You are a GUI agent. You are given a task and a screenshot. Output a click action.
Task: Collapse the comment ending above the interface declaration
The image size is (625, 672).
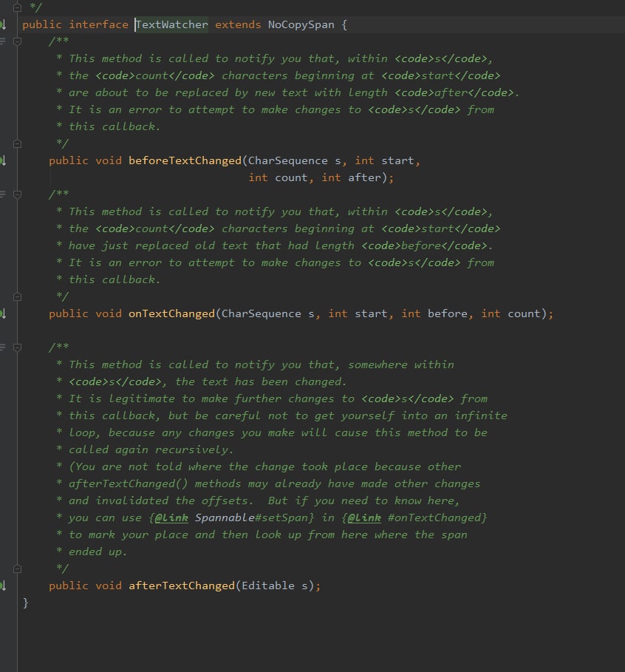point(17,7)
